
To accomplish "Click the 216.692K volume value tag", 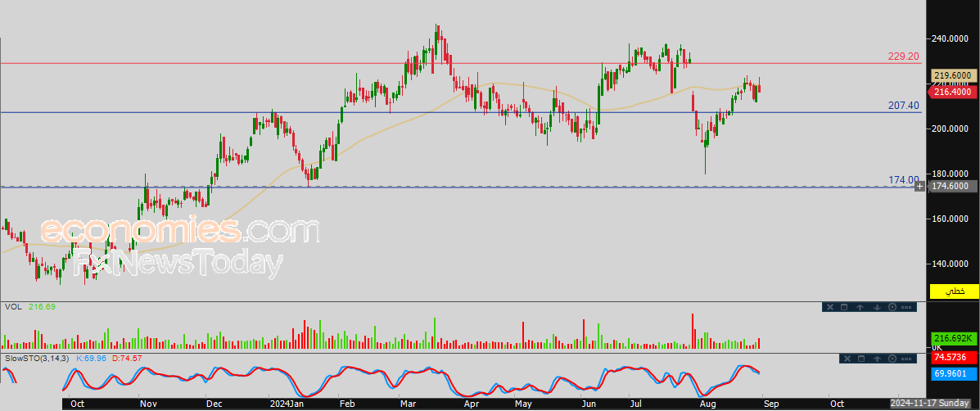I will (953, 338).
